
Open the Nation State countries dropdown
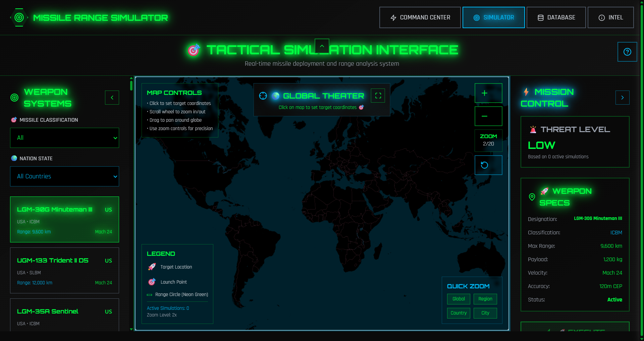[64, 176]
